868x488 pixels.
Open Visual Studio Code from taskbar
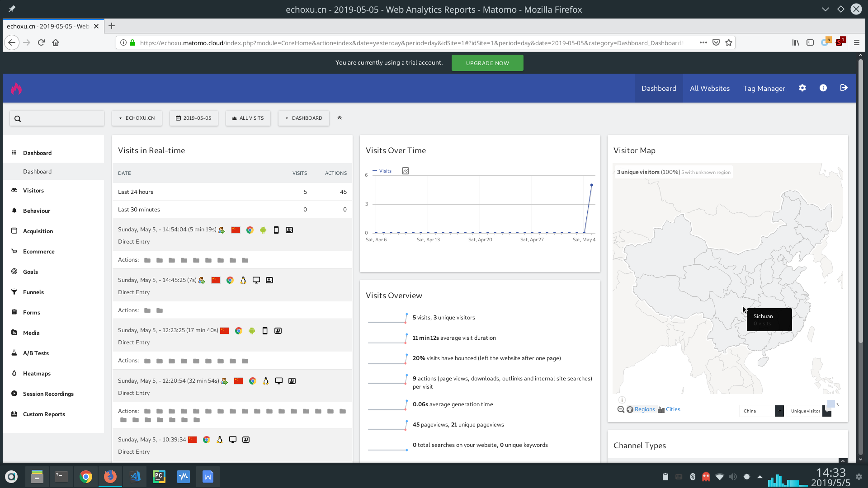click(x=135, y=476)
